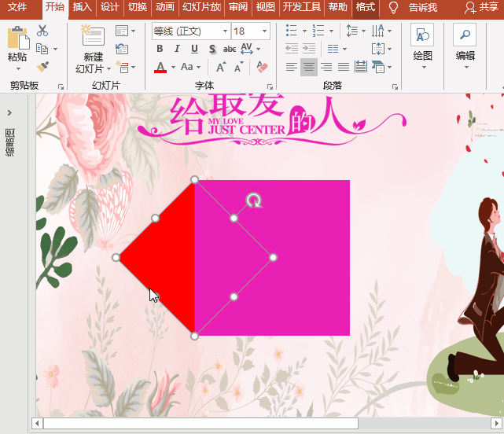Open the slide Layout icon
Viewport: 504px width, 434px height.
(x=122, y=31)
